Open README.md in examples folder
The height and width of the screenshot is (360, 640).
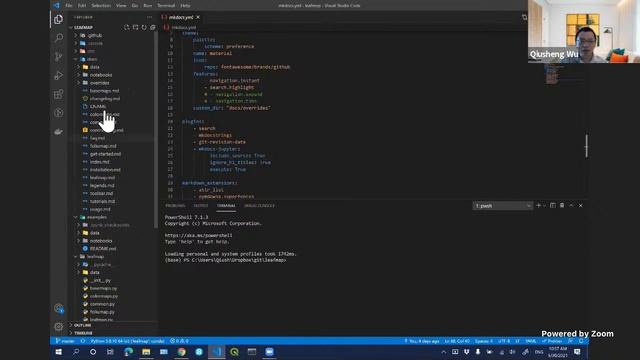coord(103,249)
